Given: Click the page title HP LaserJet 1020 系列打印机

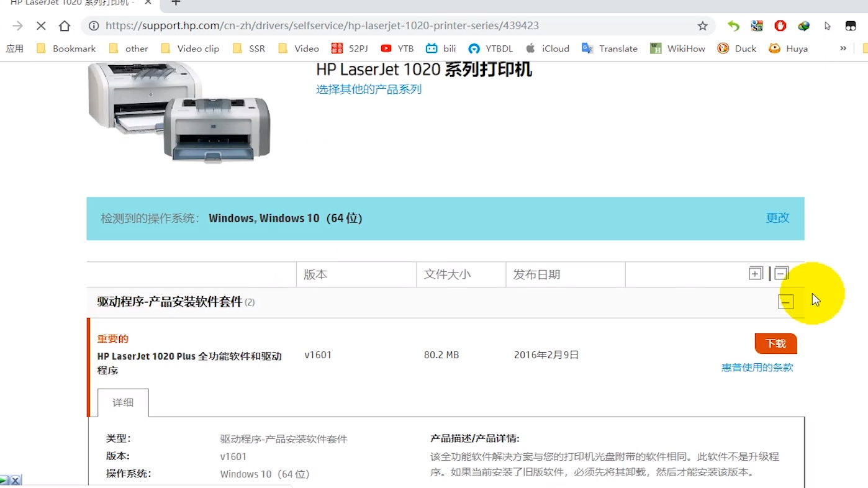Looking at the screenshot, I should pyautogui.click(x=423, y=68).
